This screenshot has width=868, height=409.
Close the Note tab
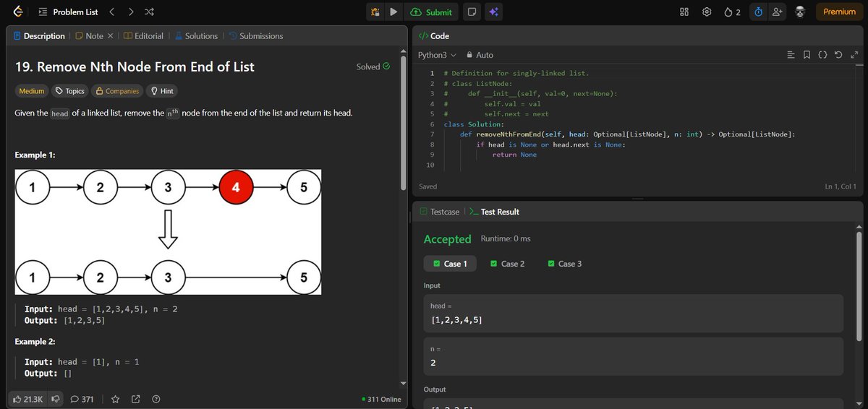[x=110, y=36]
